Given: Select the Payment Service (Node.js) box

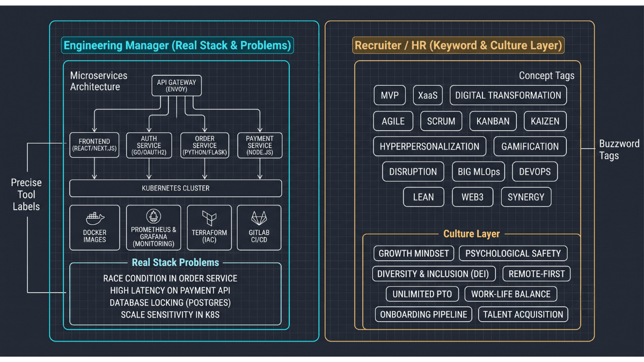Looking at the screenshot, I should pyautogui.click(x=260, y=145).
